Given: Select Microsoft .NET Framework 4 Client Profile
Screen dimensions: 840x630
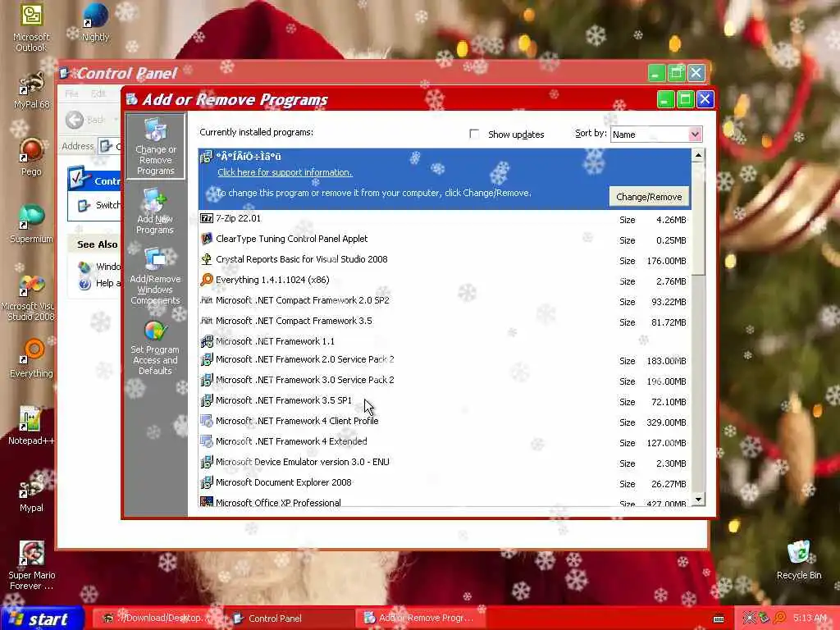Looking at the screenshot, I should tap(445, 421).
